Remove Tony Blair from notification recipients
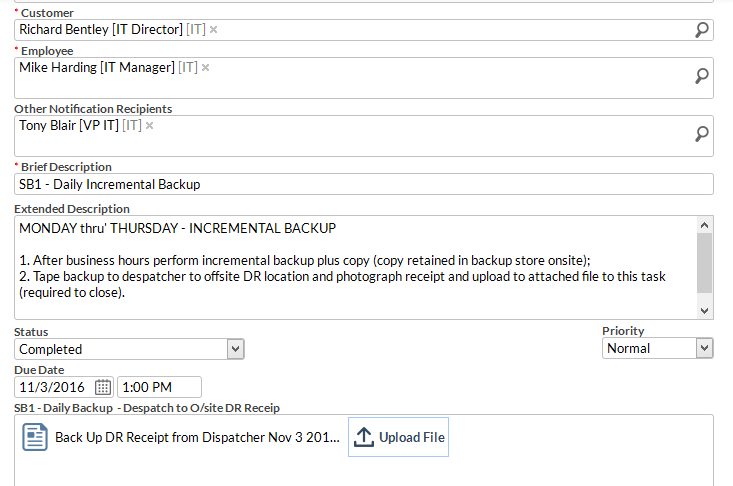Viewport: 733px width, 486px height. 149,125
